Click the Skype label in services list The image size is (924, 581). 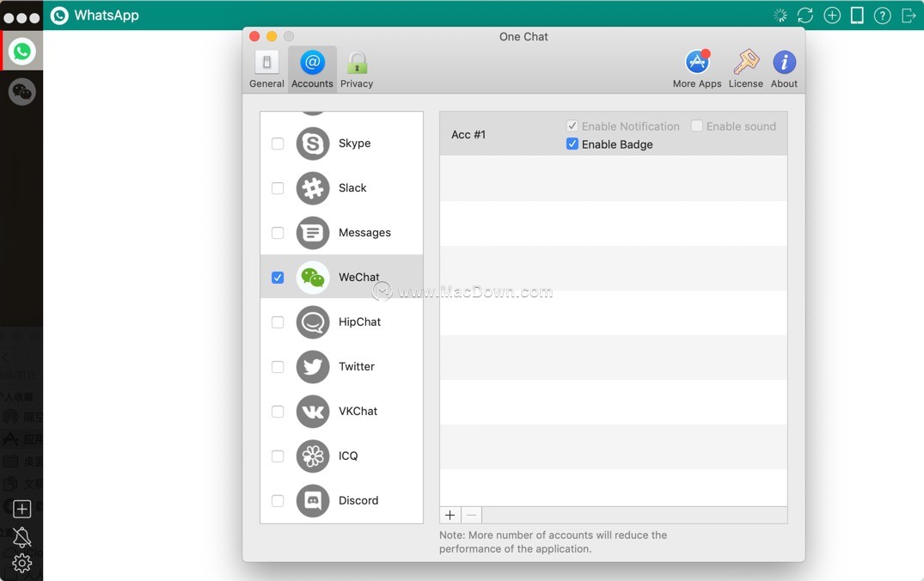[x=355, y=144]
